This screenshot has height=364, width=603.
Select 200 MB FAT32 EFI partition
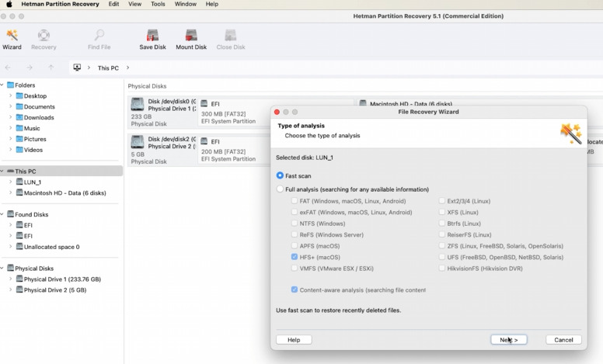pyautogui.click(x=233, y=150)
